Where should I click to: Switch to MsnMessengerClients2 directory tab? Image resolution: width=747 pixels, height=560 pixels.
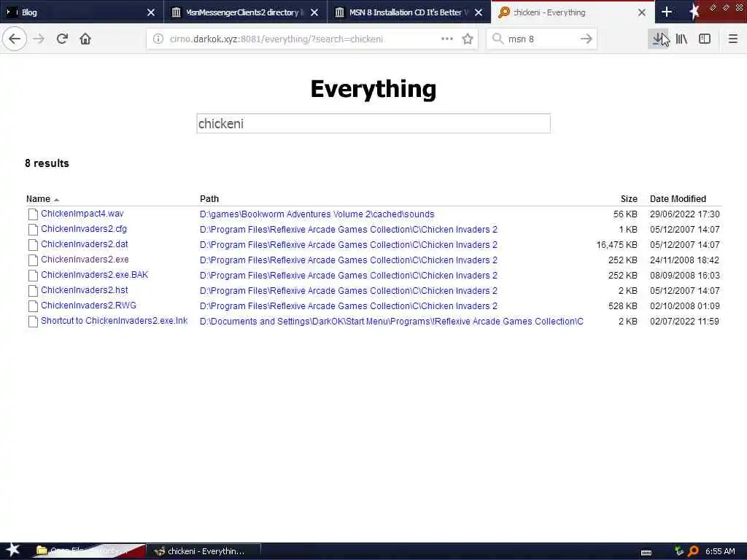pos(244,12)
